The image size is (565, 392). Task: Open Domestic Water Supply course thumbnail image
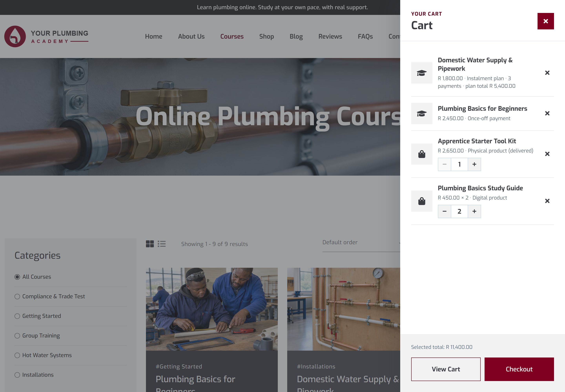(x=344, y=309)
